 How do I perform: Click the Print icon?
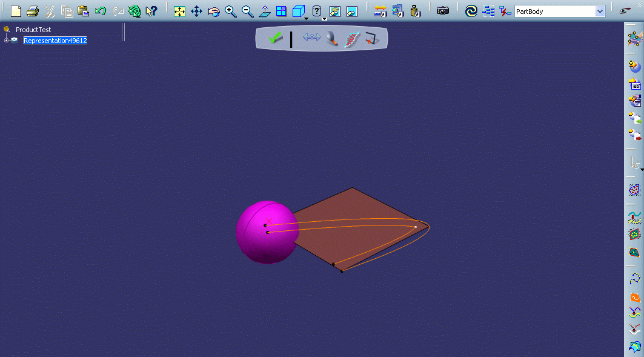click(x=33, y=11)
